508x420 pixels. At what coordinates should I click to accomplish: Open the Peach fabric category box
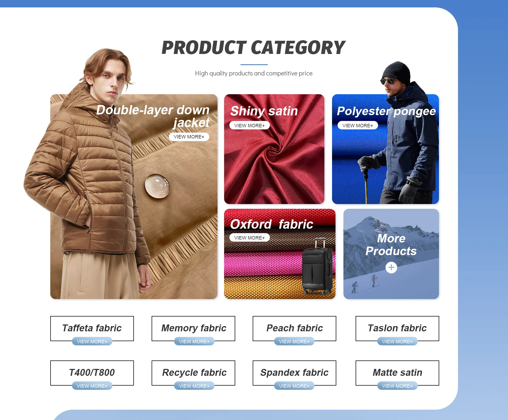(294, 328)
